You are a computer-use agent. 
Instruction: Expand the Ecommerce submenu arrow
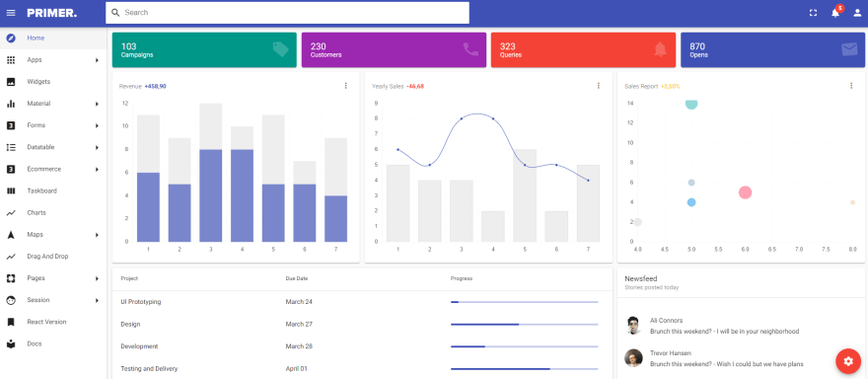click(x=97, y=169)
